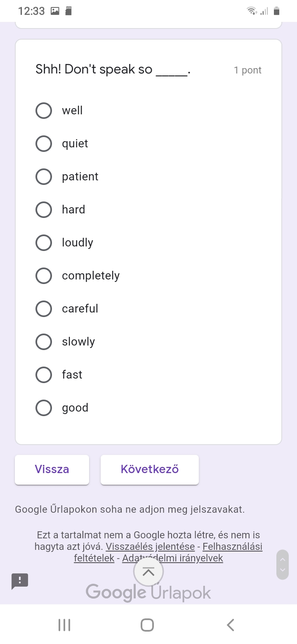Choose the "good" option
This screenshot has height=644, width=297.
click(x=44, y=408)
